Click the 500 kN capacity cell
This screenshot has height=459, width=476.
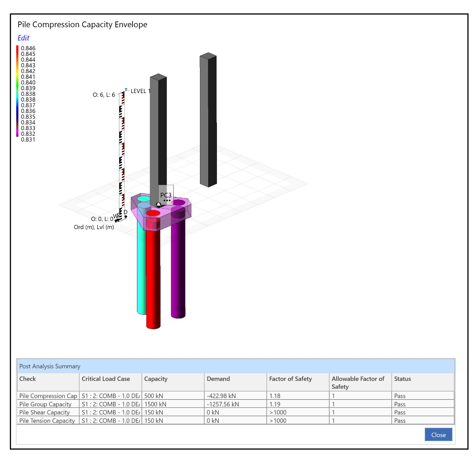click(173, 396)
